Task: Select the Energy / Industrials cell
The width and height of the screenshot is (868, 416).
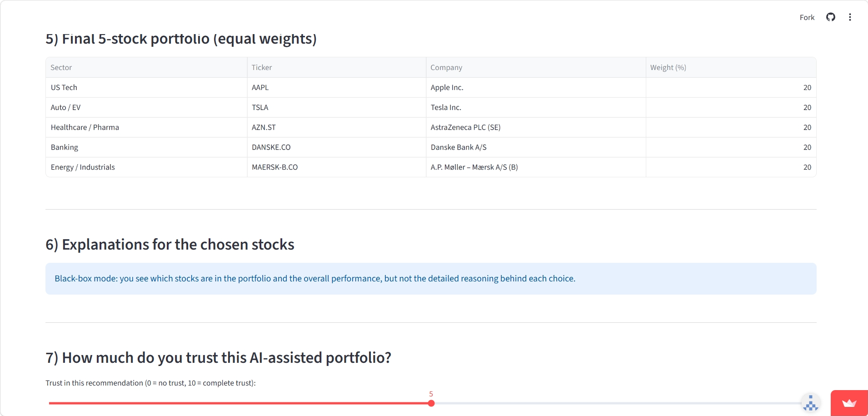Action: pos(146,167)
